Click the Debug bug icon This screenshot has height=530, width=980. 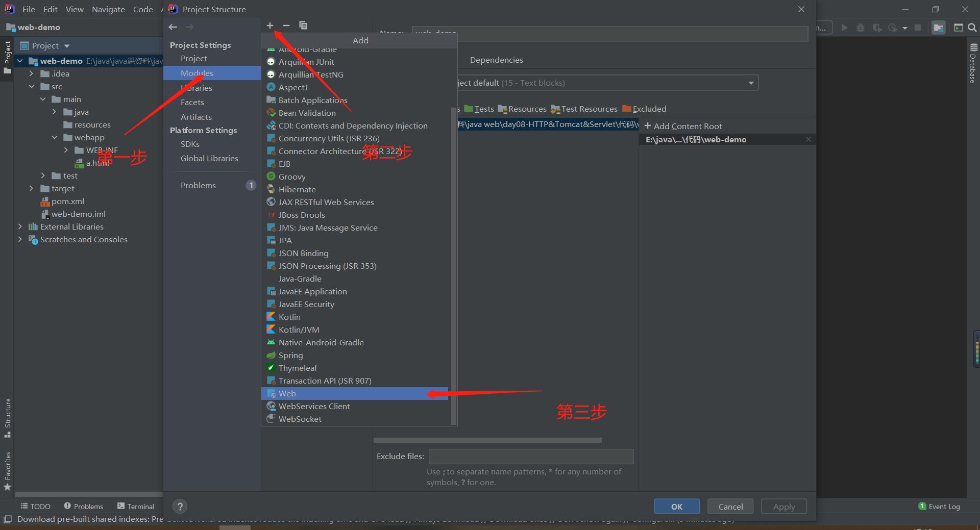click(x=861, y=28)
